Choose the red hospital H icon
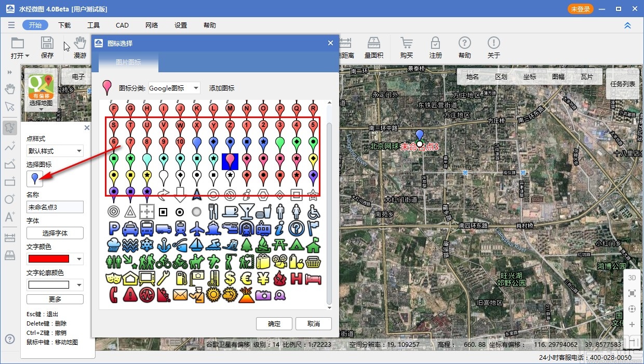Viewport: 644px width, 364px height. [x=297, y=278]
